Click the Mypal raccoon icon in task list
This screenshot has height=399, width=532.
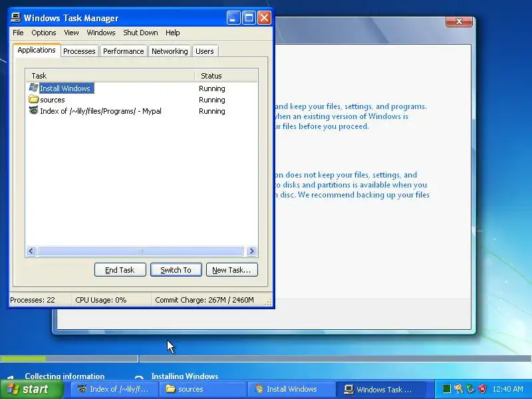click(33, 110)
